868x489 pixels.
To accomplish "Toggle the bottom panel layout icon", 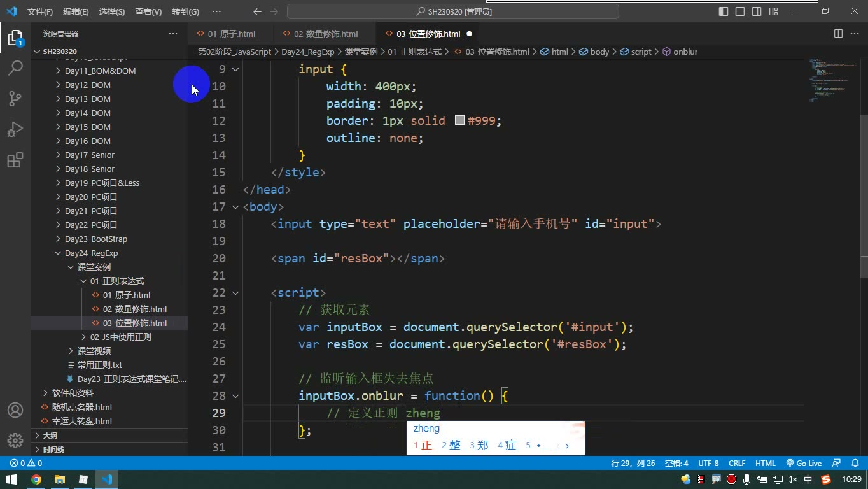I will [x=740, y=11].
